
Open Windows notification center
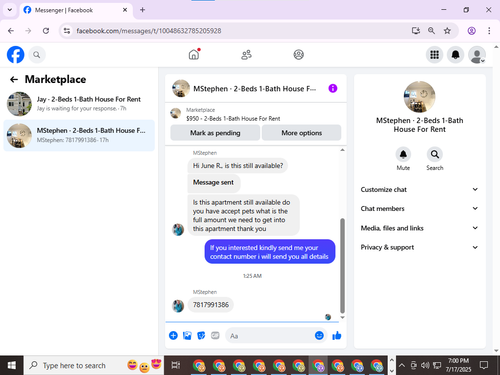tap(484, 365)
